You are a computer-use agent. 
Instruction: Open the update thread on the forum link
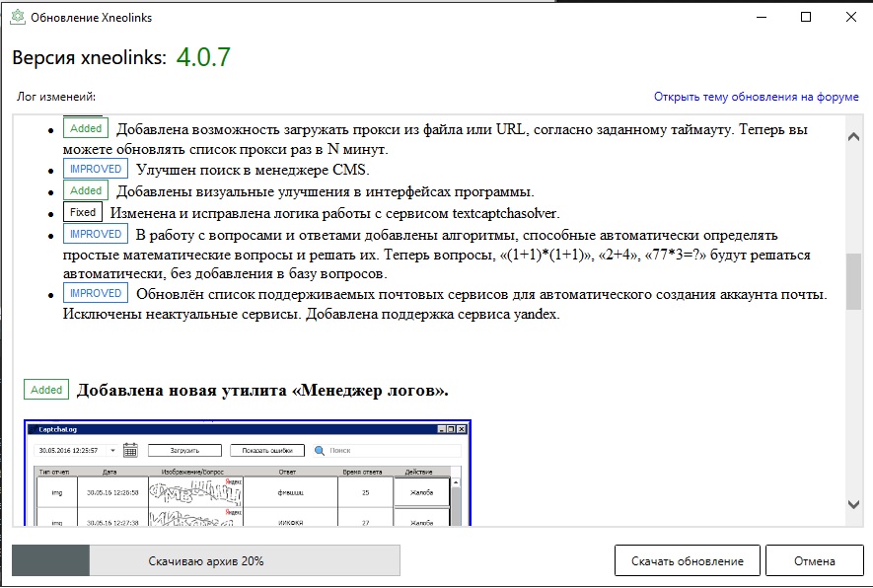(756, 97)
